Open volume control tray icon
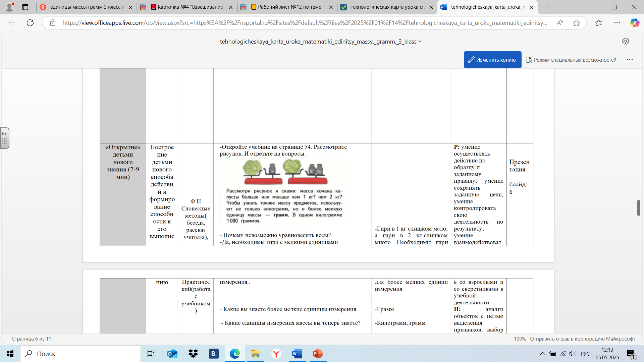 [x=573, y=354]
